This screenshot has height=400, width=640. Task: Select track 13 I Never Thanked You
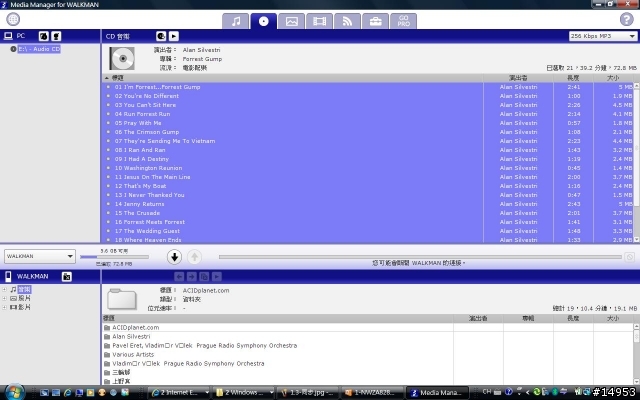click(x=367, y=195)
